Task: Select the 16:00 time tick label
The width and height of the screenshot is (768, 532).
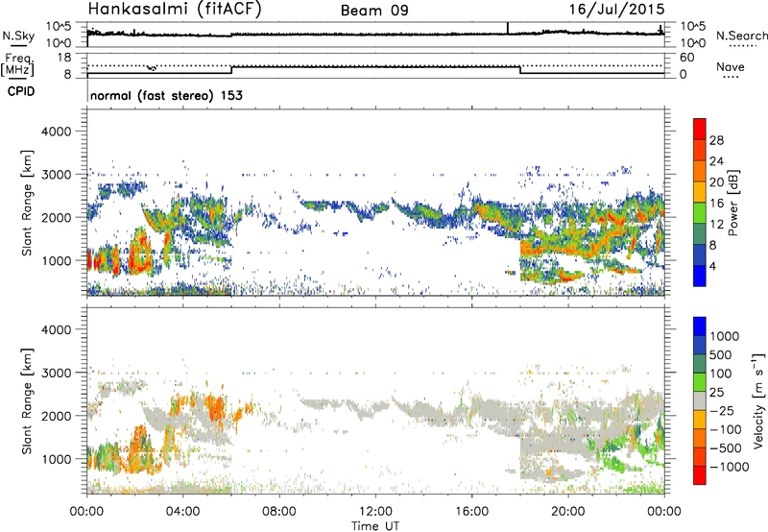Action: pyautogui.click(x=471, y=512)
